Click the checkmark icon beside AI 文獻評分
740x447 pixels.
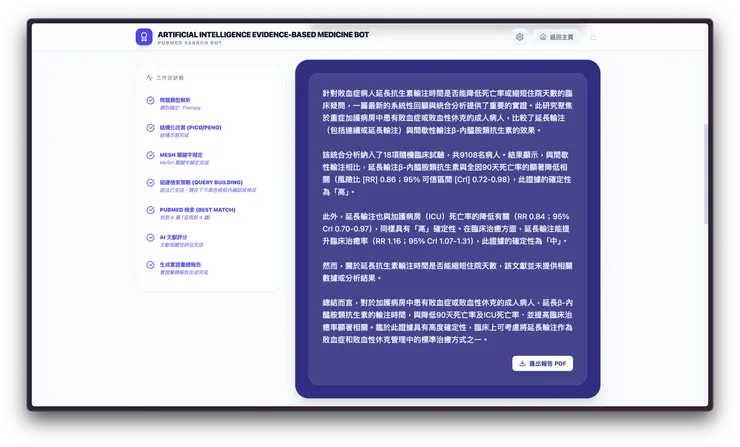pyautogui.click(x=150, y=237)
